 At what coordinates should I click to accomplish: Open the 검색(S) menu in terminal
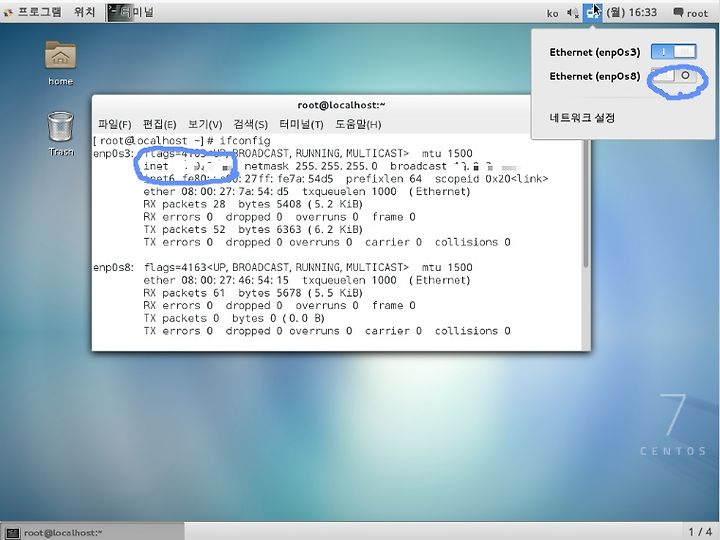[x=250, y=124]
